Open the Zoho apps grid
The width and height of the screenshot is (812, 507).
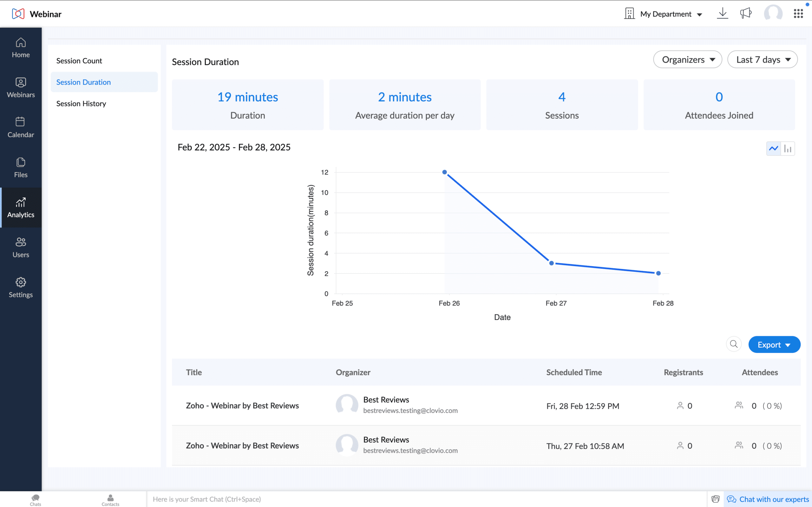(798, 13)
